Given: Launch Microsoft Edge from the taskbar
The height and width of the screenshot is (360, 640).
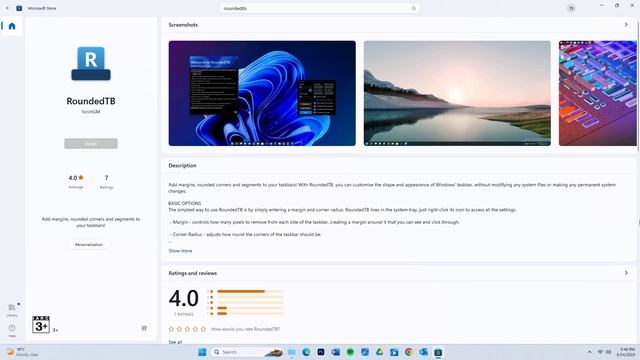Looking at the screenshot, I should click(306, 352).
